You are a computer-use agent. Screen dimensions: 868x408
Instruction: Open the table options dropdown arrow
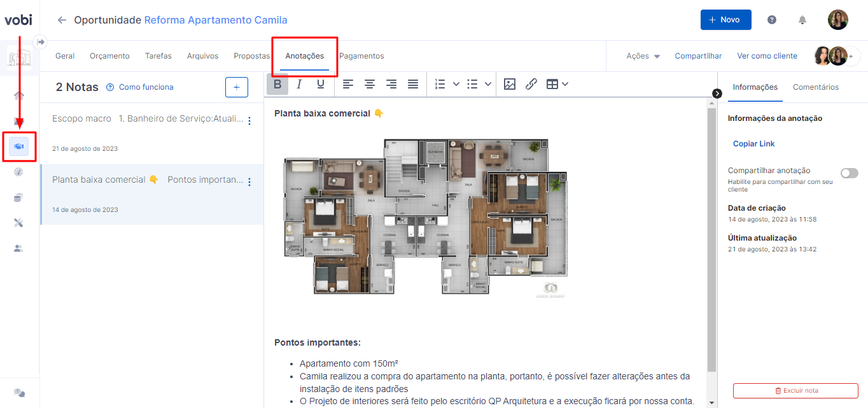click(565, 84)
